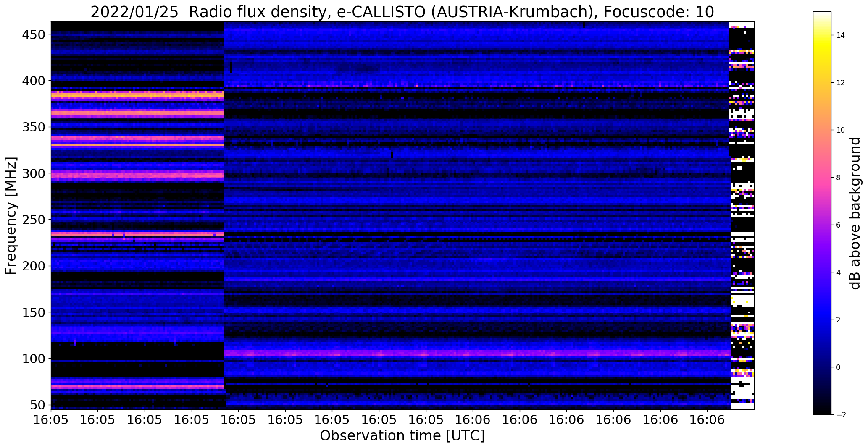Screen dimensions: 868x448
Task: Click the colorbar tick labeled −2
Action: pyautogui.click(x=841, y=415)
